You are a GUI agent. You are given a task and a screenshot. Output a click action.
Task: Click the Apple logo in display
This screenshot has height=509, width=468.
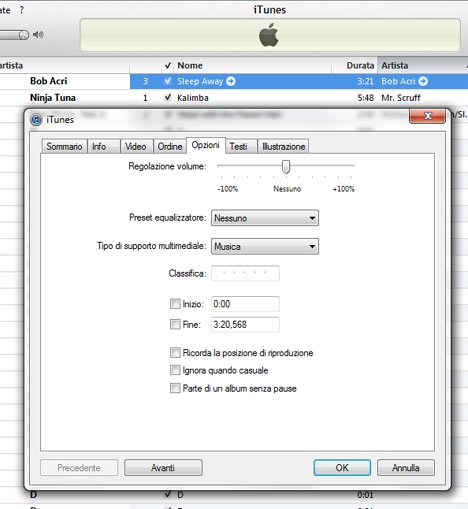click(269, 35)
